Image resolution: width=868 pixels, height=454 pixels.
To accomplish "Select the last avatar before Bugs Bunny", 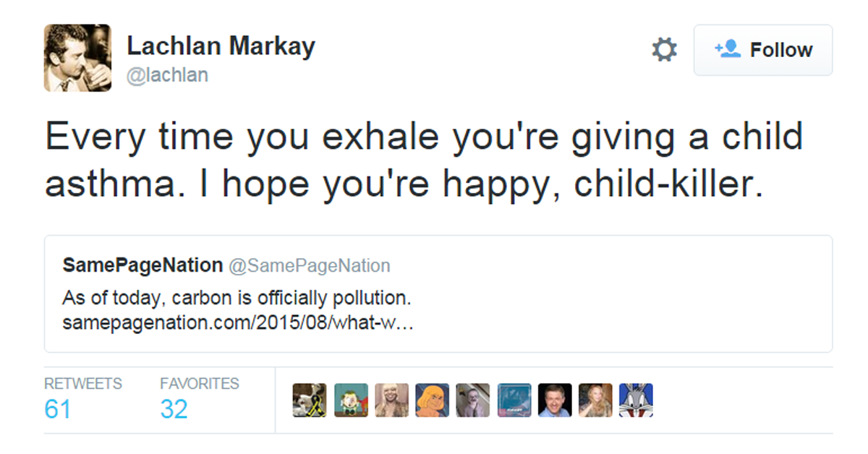I will pos(595,400).
